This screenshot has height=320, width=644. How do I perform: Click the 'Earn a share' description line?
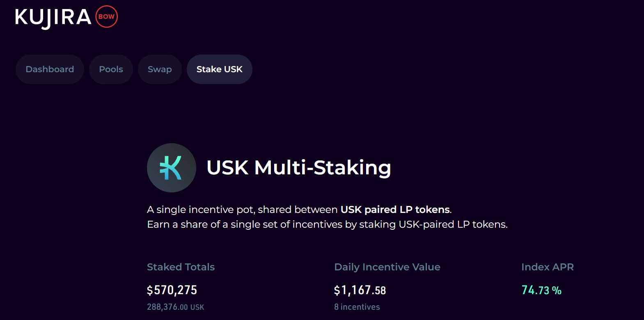pyautogui.click(x=327, y=224)
